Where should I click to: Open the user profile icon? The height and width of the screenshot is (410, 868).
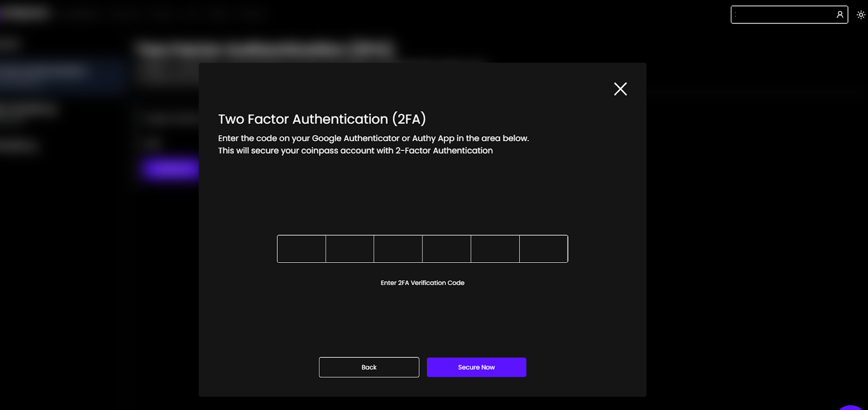[840, 15]
